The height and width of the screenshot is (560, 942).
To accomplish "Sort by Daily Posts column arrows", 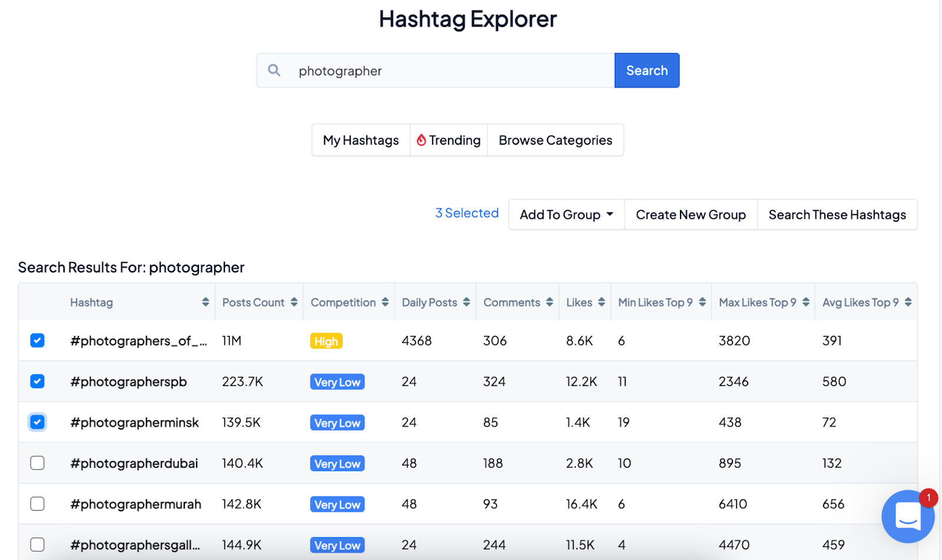I will [466, 302].
